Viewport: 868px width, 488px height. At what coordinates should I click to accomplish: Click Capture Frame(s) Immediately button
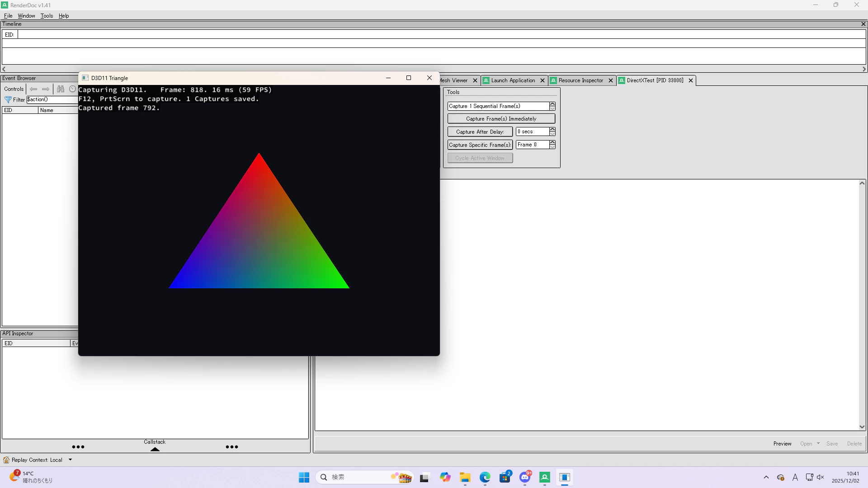click(x=501, y=119)
